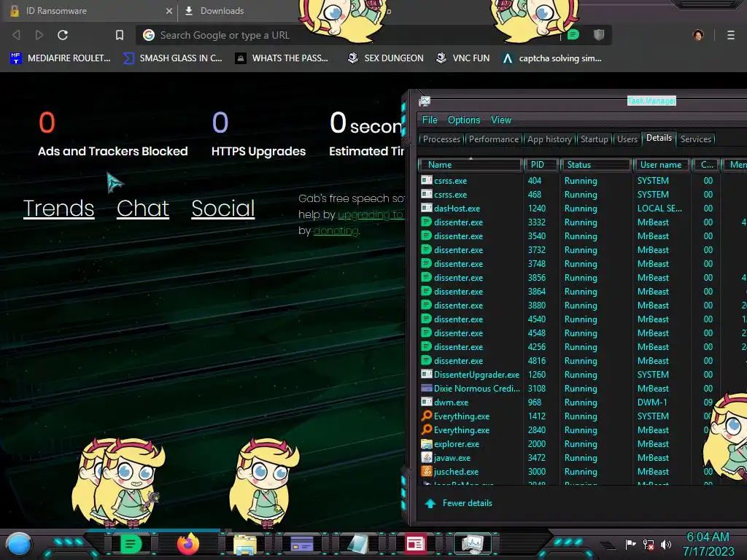Image resolution: width=747 pixels, height=560 pixels.
Task: Select jusched.exe process icon
Action: tap(426, 472)
